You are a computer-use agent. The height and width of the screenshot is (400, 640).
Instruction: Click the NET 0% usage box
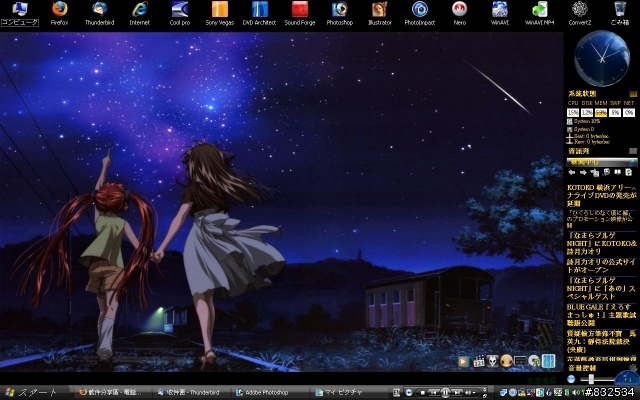click(x=629, y=112)
